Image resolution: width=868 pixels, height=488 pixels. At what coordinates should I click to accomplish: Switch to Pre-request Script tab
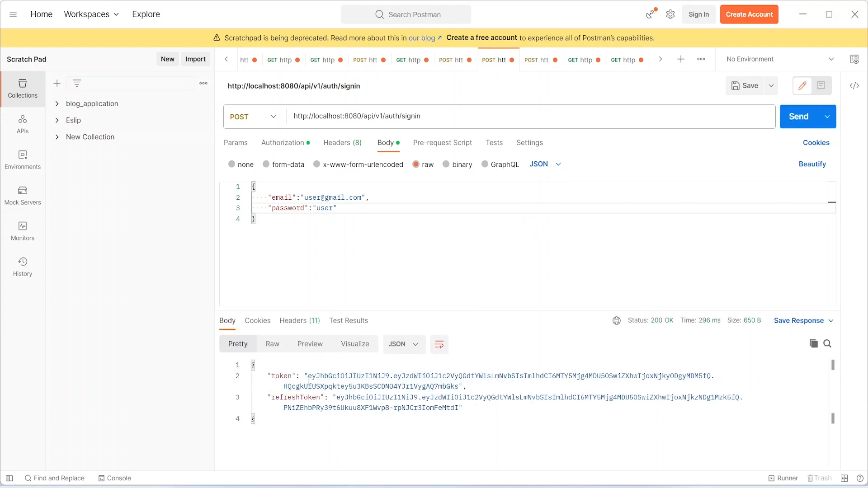pos(442,143)
